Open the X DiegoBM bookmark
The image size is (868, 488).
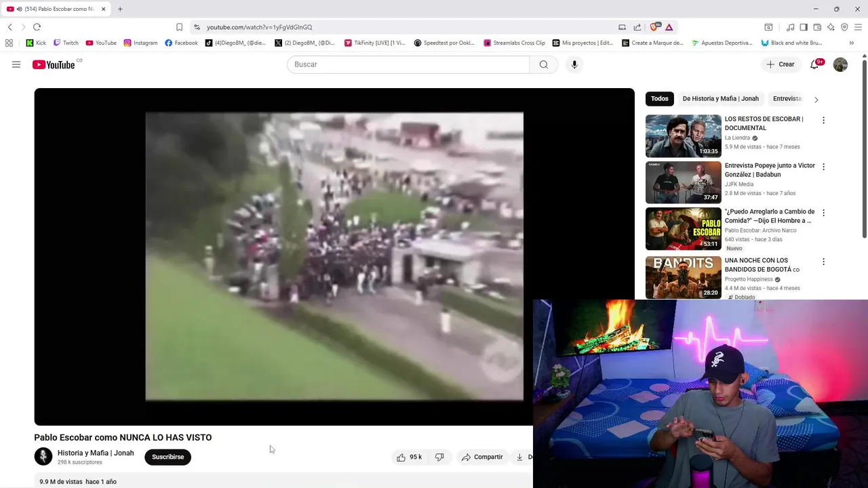[x=304, y=43]
